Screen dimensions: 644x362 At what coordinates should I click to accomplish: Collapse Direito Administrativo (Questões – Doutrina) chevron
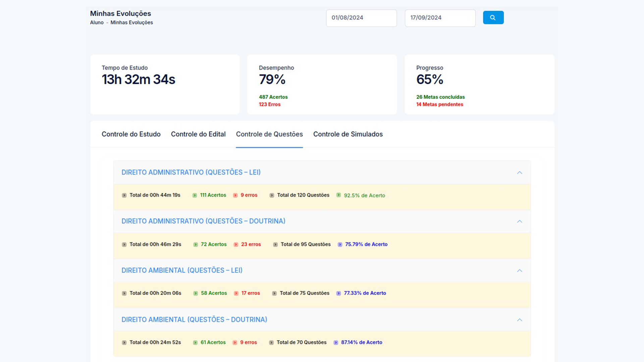[520, 222]
